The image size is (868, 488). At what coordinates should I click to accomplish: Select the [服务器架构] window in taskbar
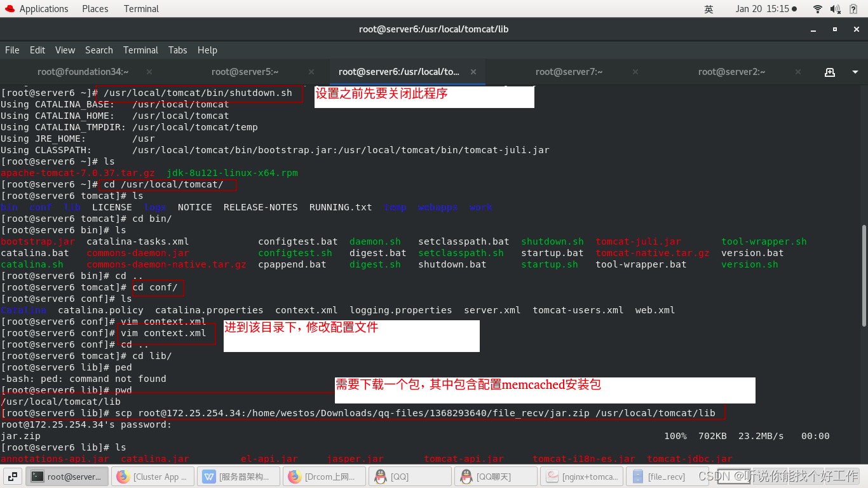tap(238, 476)
